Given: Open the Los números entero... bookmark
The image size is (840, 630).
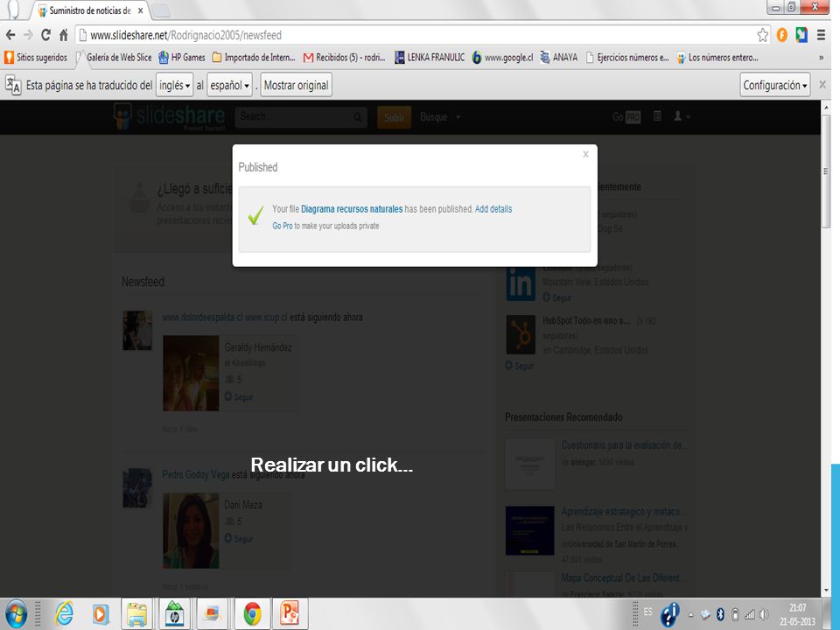Looking at the screenshot, I should pyautogui.click(x=717, y=58).
